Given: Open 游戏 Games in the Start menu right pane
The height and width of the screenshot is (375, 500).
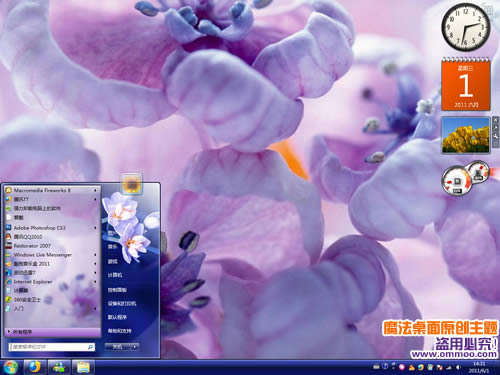Looking at the screenshot, I should [x=112, y=261].
